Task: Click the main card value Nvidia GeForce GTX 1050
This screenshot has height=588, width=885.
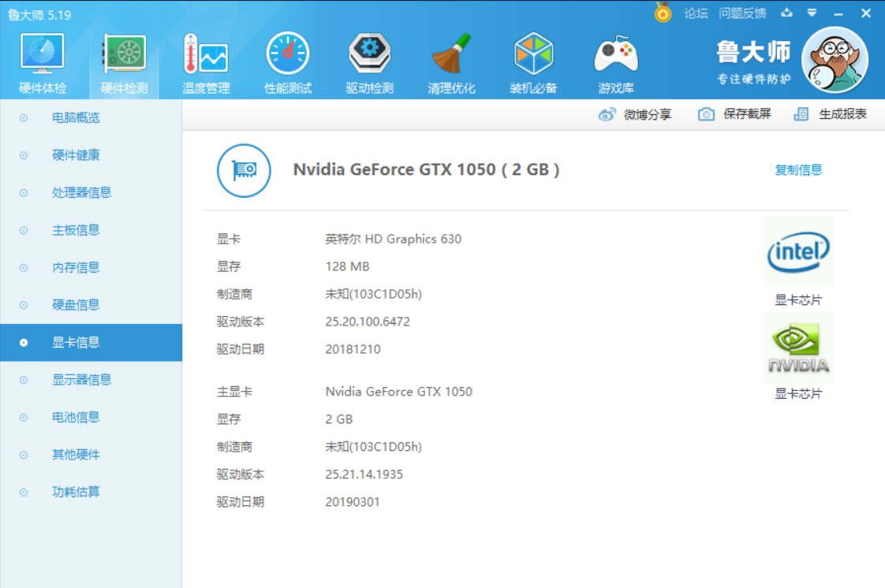Action: [398, 392]
